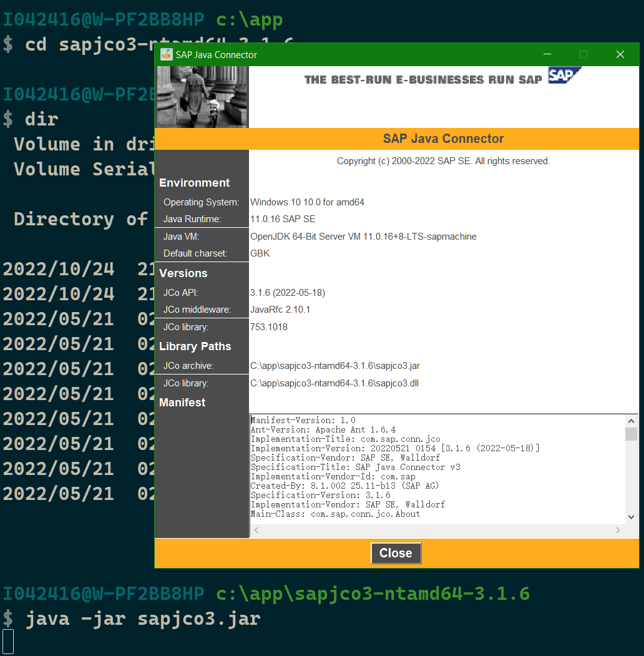Click the first 2022/10/24 terminal listing row
The image size is (644, 656).
pyautogui.click(x=79, y=269)
